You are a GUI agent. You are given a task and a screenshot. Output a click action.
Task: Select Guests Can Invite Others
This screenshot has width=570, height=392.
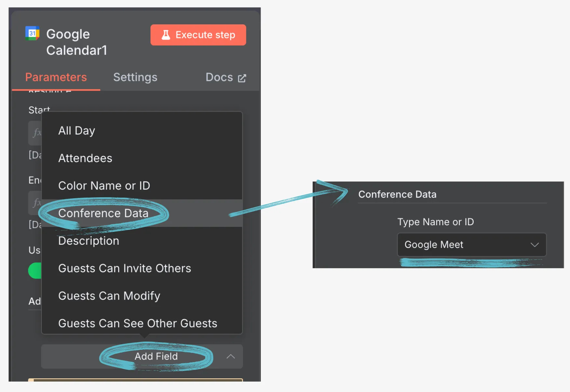(142, 268)
